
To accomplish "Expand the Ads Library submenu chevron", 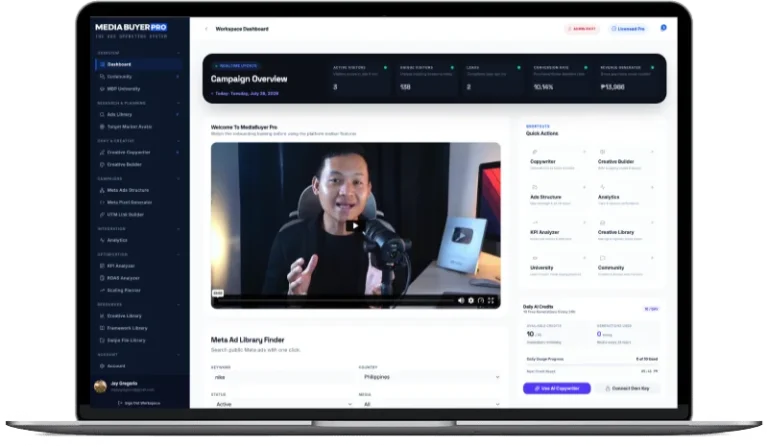I will [177, 115].
